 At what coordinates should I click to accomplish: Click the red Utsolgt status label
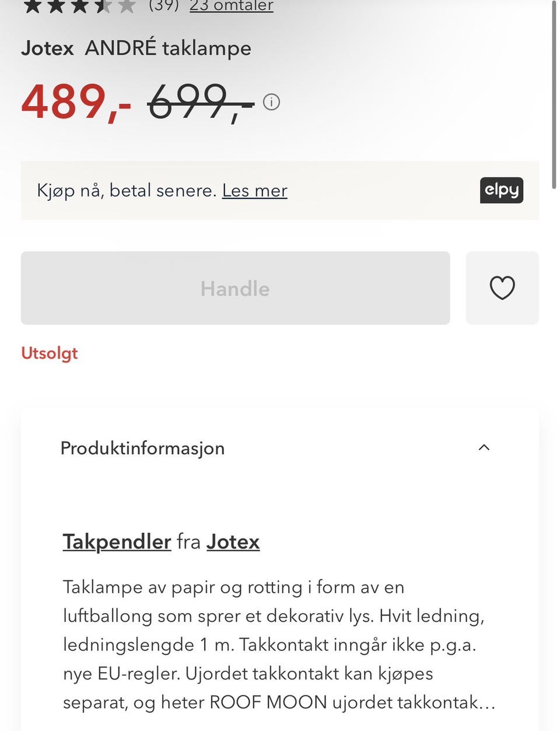pos(49,353)
